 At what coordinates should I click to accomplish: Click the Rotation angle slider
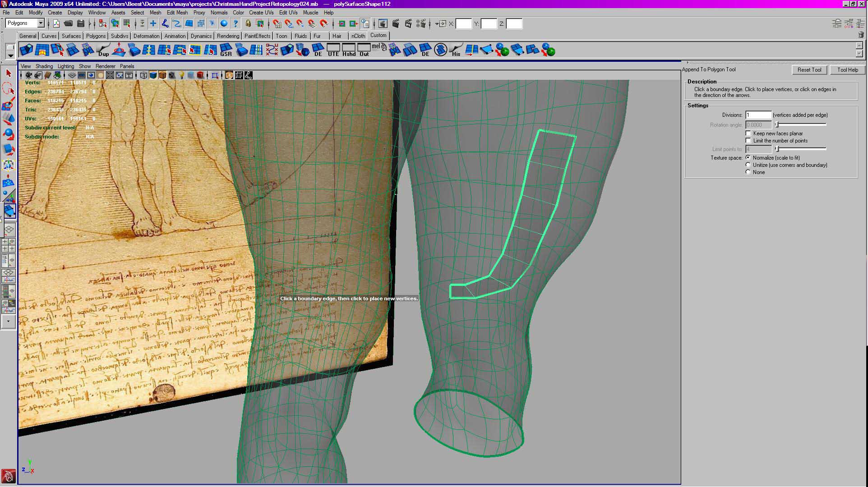pyautogui.click(x=801, y=125)
